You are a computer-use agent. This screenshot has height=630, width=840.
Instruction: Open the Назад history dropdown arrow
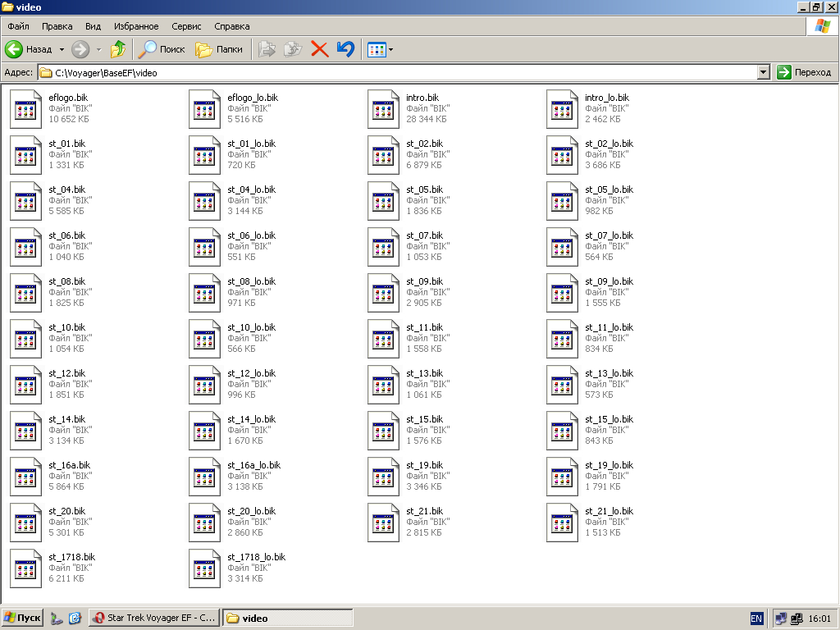tap(62, 49)
